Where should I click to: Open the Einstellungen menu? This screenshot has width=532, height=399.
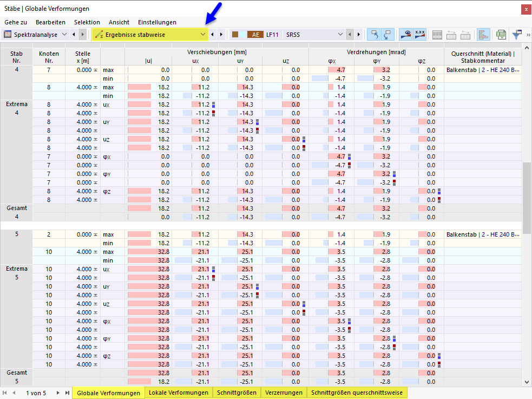click(157, 22)
